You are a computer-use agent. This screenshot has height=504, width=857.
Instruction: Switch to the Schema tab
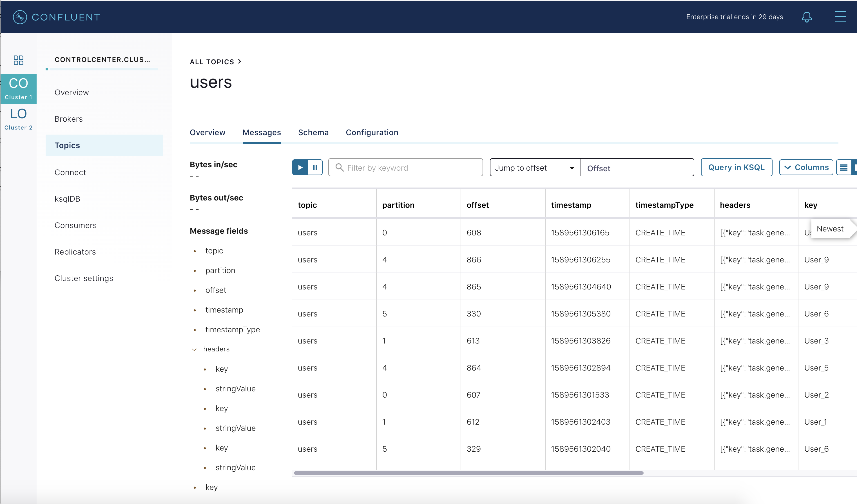(313, 132)
